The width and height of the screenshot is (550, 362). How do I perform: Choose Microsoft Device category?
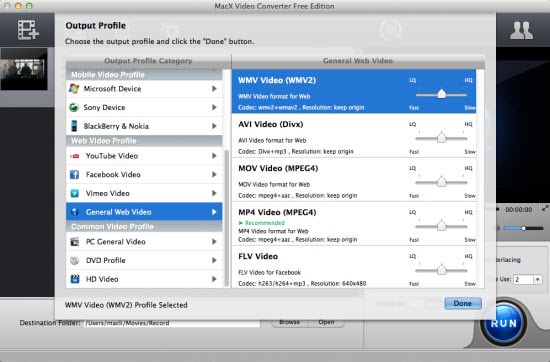(144, 89)
